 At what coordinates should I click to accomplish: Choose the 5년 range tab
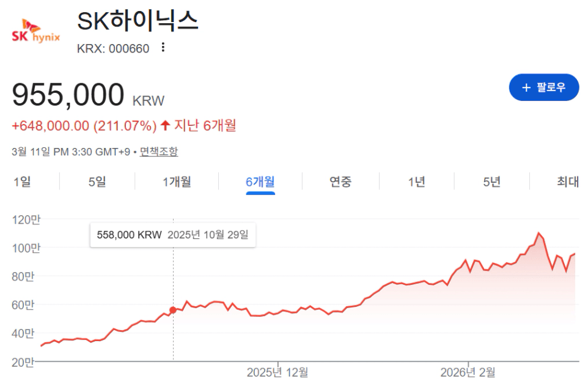(491, 182)
